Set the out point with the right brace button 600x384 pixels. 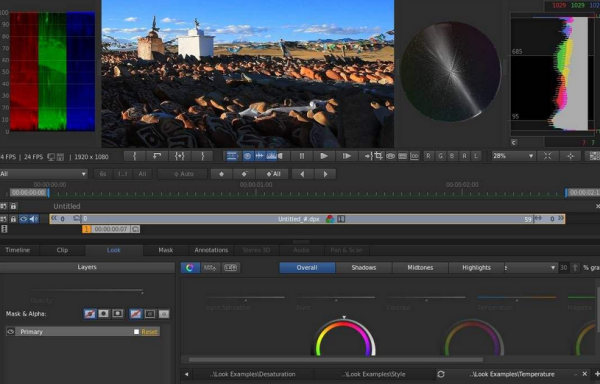click(202, 156)
